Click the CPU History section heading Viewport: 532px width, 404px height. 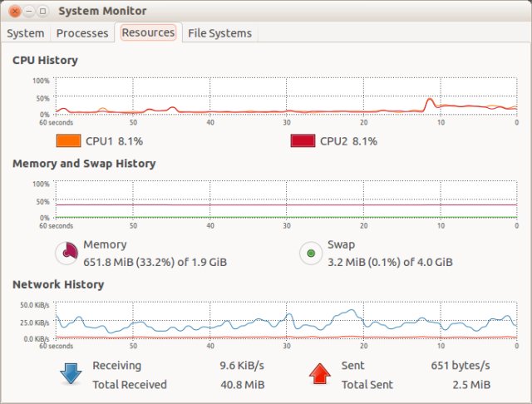point(45,61)
